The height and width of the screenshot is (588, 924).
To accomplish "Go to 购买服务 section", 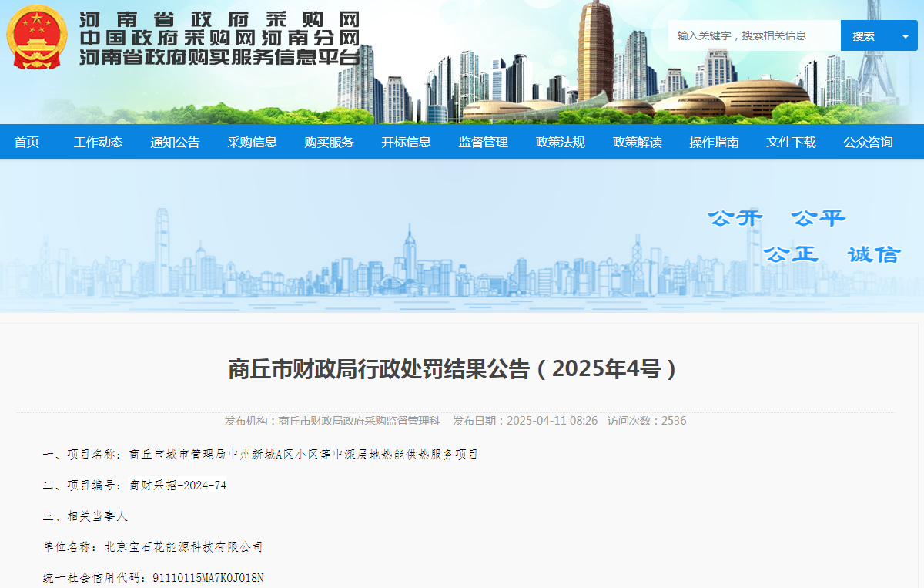I will click(329, 142).
